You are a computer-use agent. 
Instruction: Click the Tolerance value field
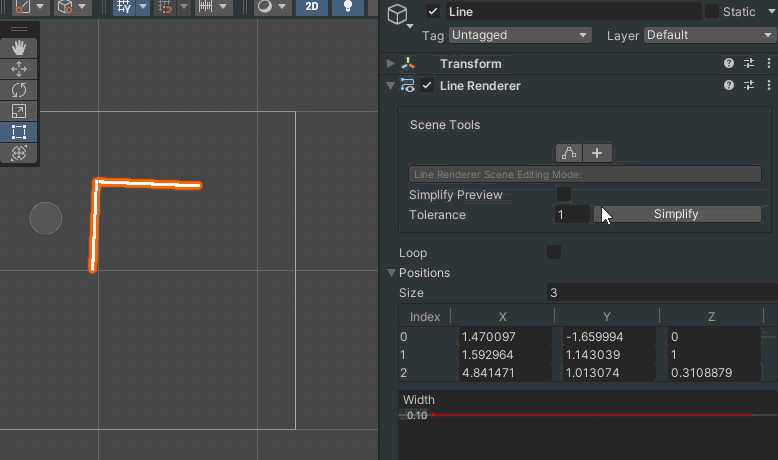click(x=572, y=214)
